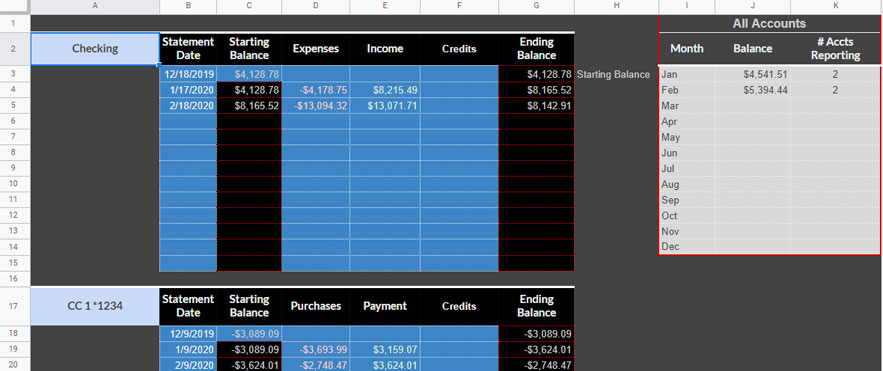The width and height of the screenshot is (883, 371).
Task: Select the Dec month cell
Action: pos(687,247)
